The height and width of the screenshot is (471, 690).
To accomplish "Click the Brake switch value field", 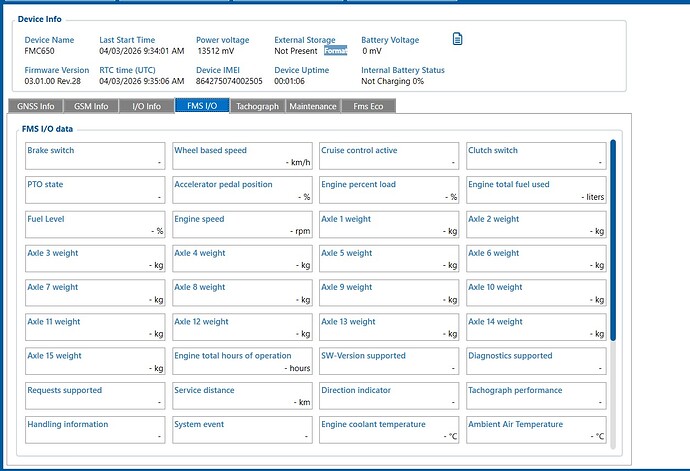I will 95,156.
